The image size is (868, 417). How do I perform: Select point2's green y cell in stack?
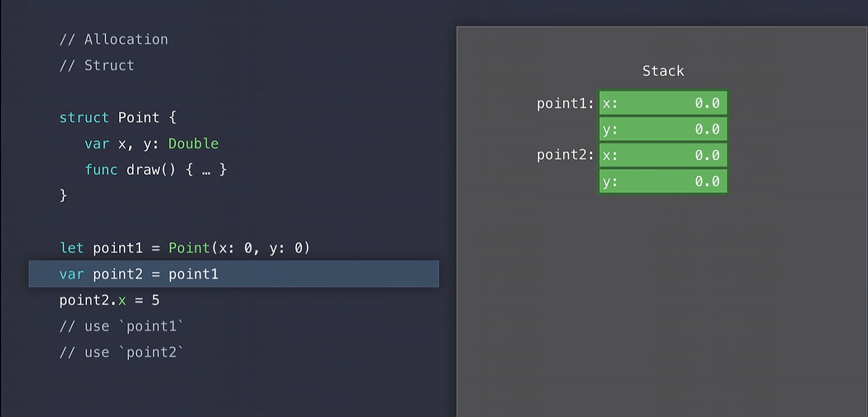(x=663, y=181)
